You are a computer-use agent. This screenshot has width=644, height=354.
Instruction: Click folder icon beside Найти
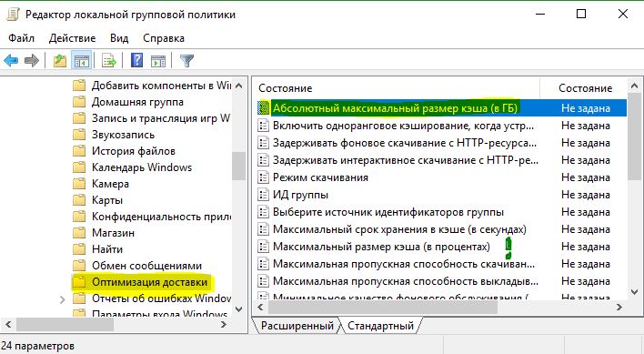point(79,249)
